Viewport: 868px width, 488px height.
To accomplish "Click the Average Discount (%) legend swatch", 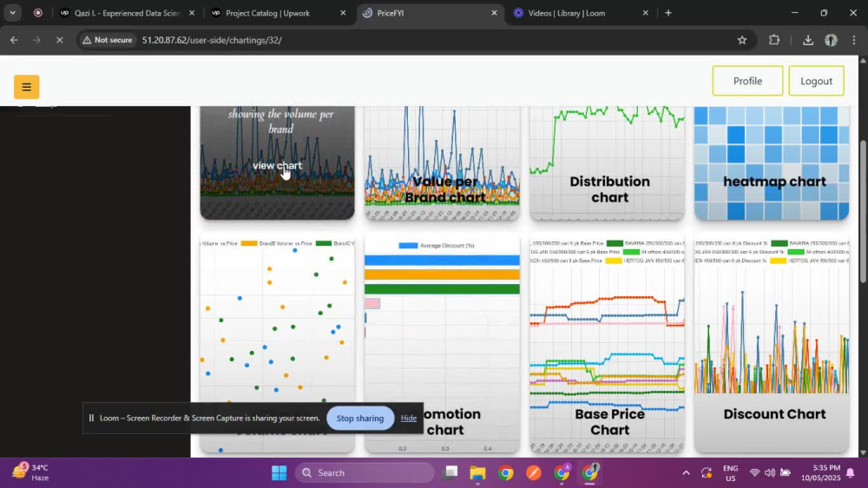I will click(408, 246).
